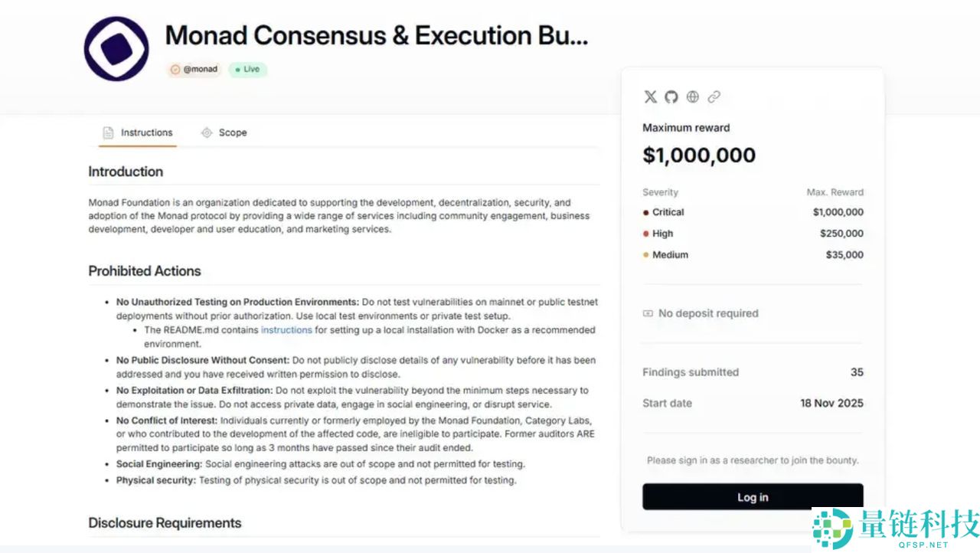This screenshot has width=980, height=553.
Task: Click the Monad logo avatar
Action: click(x=116, y=49)
